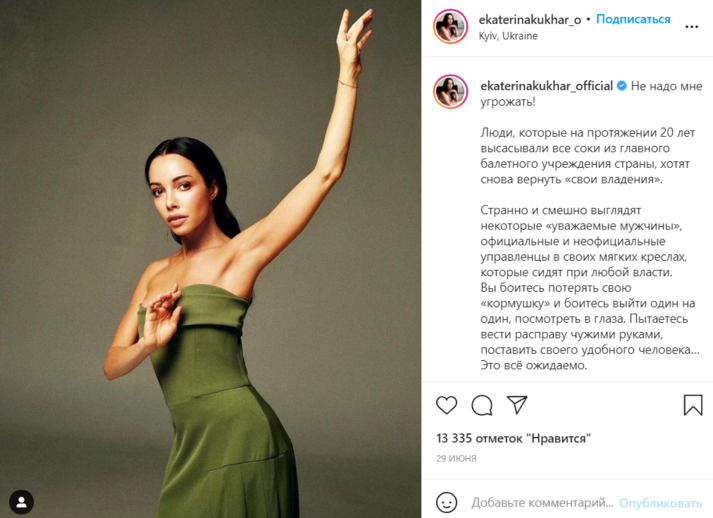This screenshot has height=518, width=713.
Task: Follow the account via Подписаться
Action: click(633, 20)
